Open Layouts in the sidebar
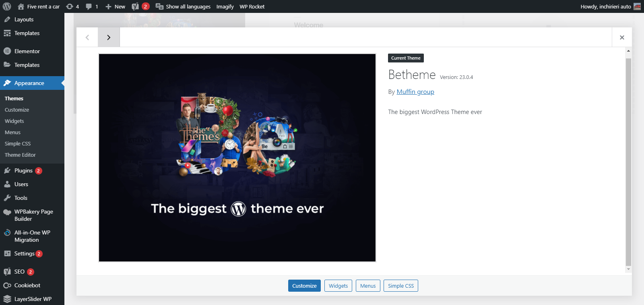This screenshot has height=305, width=644. 32,19
